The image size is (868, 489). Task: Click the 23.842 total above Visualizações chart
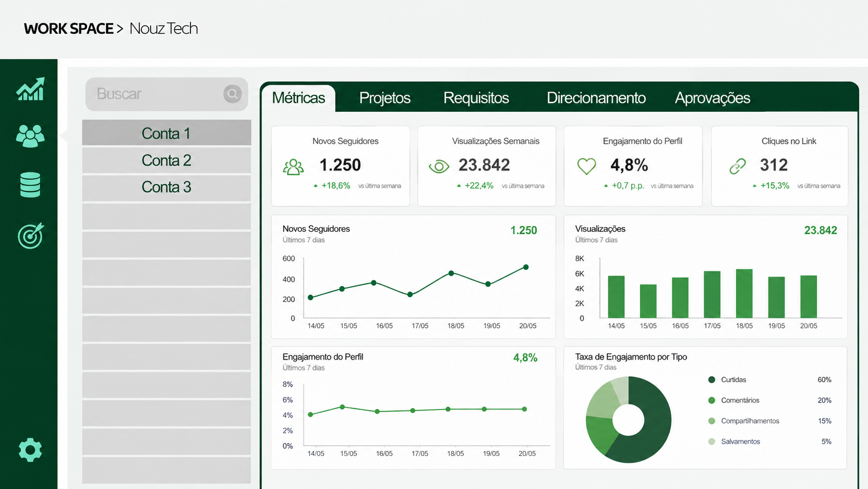coord(821,230)
